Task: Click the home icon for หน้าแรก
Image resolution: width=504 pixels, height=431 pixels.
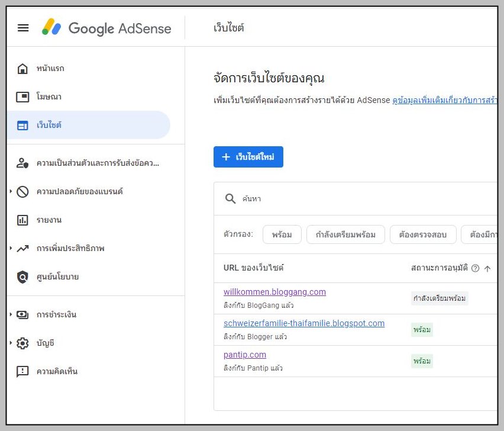Action: click(22, 68)
